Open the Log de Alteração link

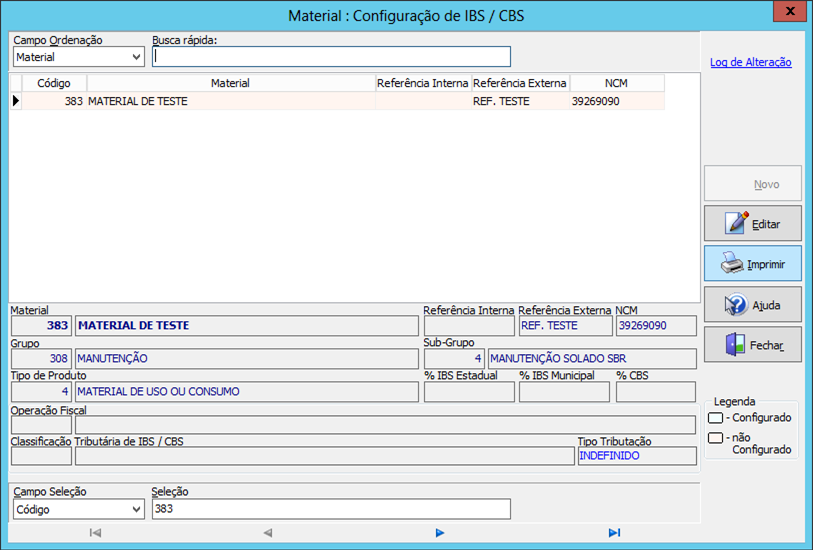click(750, 62)
